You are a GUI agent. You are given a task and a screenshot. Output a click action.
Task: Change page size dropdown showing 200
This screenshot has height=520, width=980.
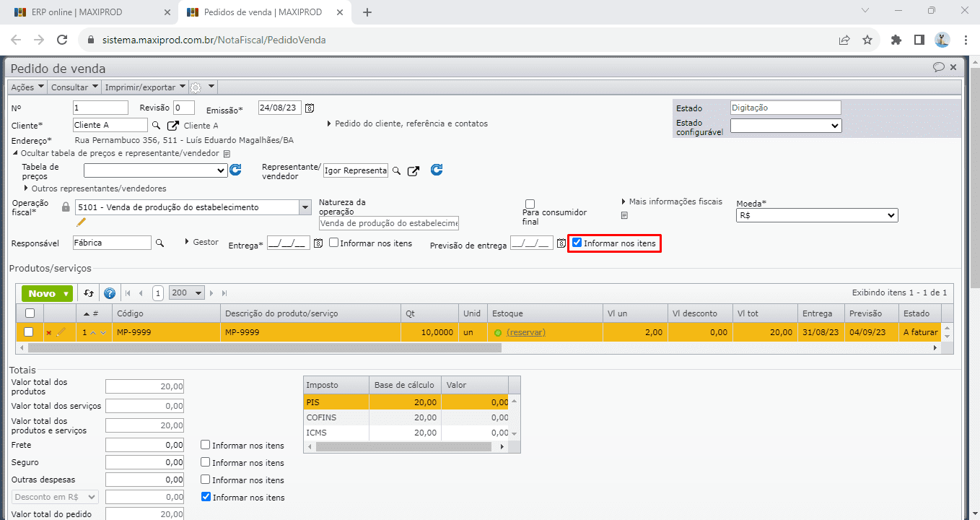point(187,293)
